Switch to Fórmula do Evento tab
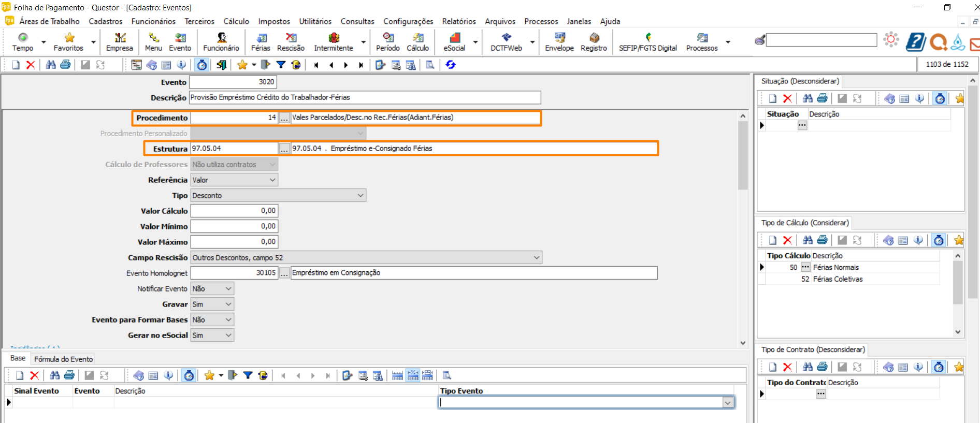The image size is (980, 423). tap(64, 359)
